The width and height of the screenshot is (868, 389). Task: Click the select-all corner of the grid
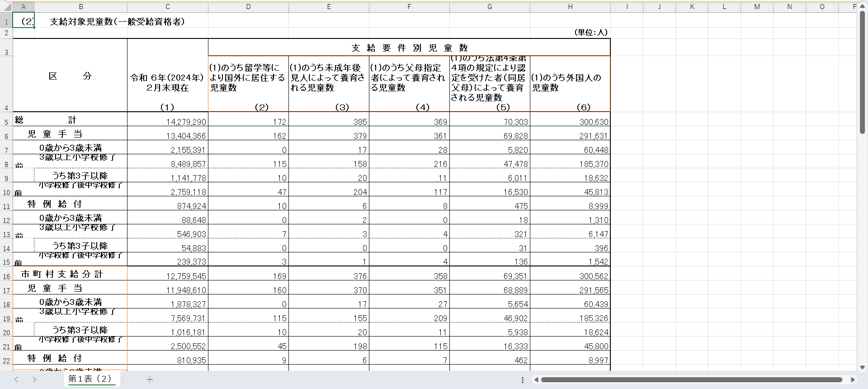[6, 7]
